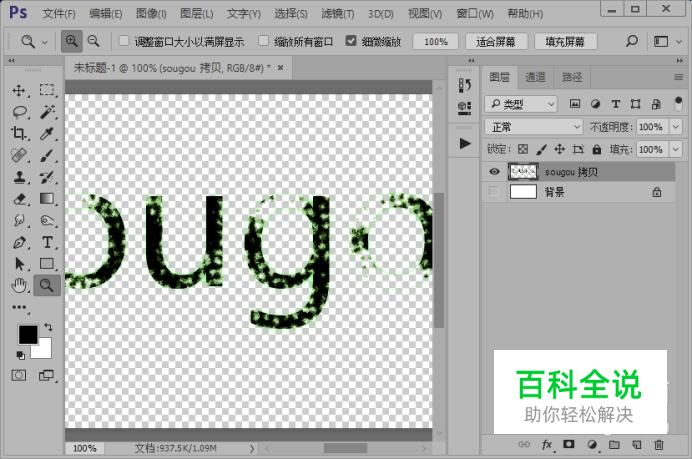
Task: Filter for pixel layers
Action: 575,104
